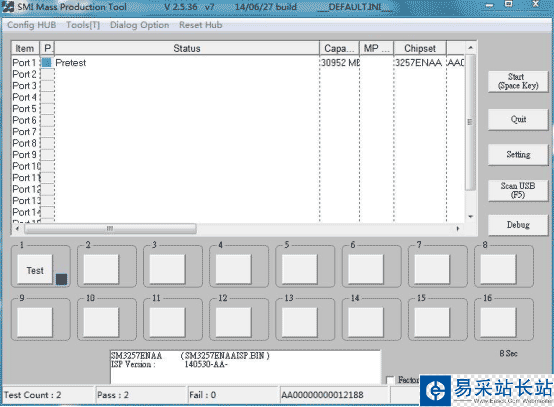Open the Reset Hub menu
Image resolution: width=554 pixels, height=407 pixels.
pyautogui.click(x=201, y=25)
